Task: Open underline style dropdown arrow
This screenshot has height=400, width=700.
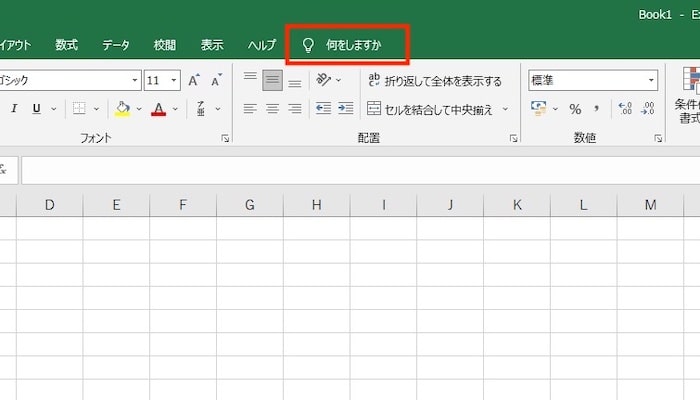Action: point(54,108)
